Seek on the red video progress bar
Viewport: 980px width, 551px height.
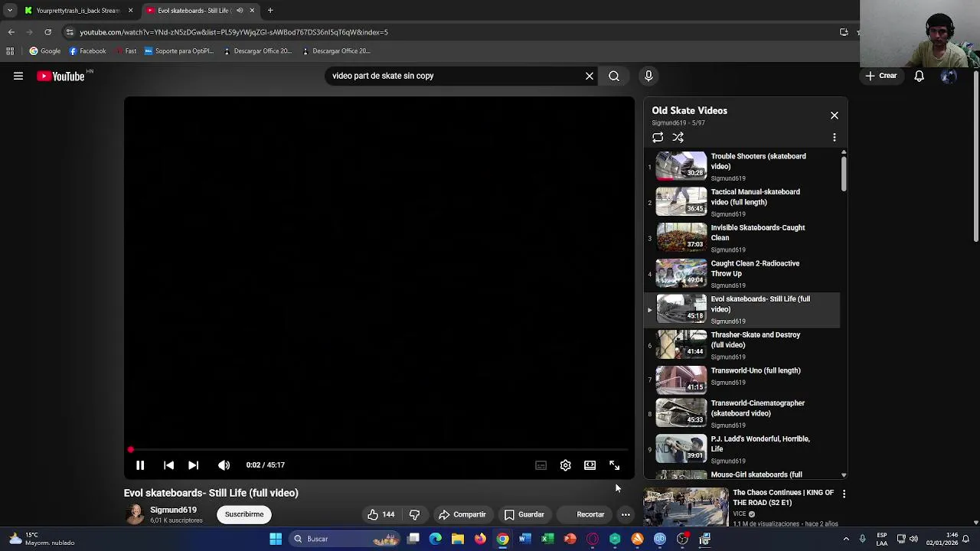point(379,450)
